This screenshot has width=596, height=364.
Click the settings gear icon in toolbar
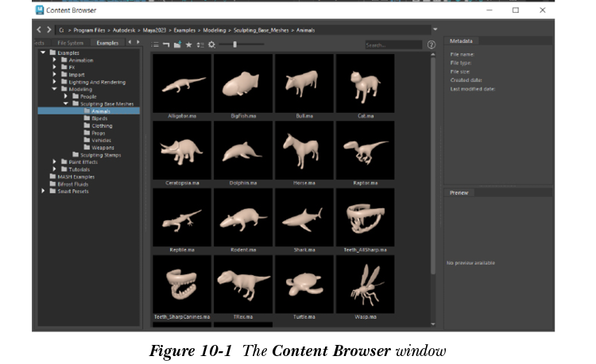[211, 45]
